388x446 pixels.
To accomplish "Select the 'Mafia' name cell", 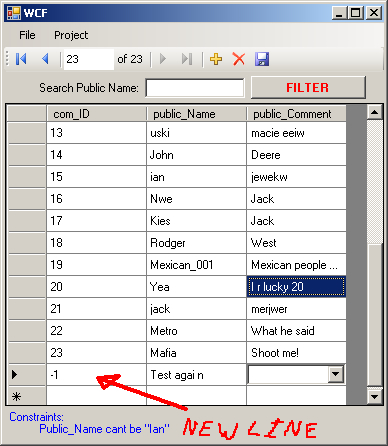I will point(196,353).
